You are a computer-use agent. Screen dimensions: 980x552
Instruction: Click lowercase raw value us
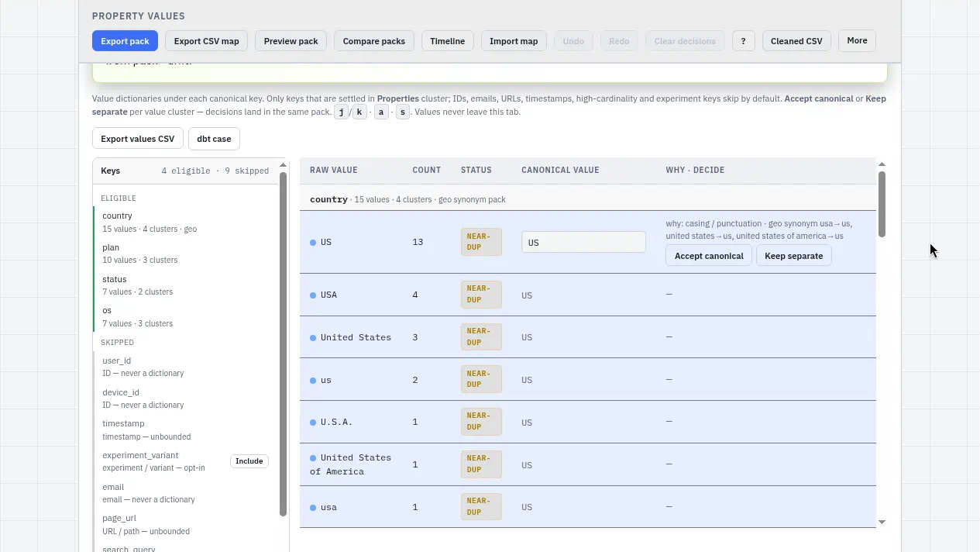[x=326, y=380]
